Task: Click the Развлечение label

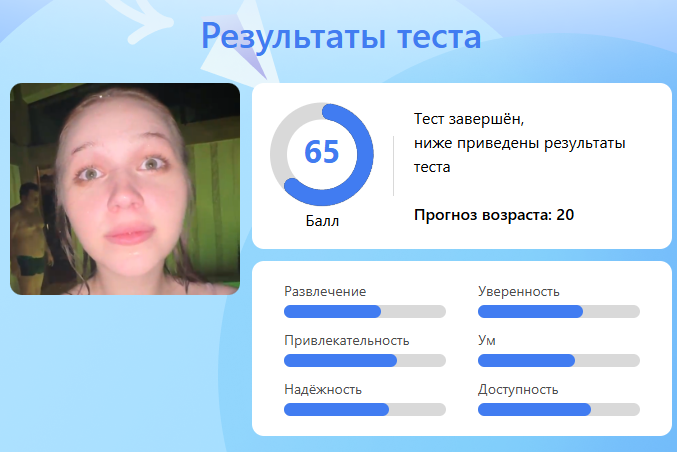Action: [325, 291]
